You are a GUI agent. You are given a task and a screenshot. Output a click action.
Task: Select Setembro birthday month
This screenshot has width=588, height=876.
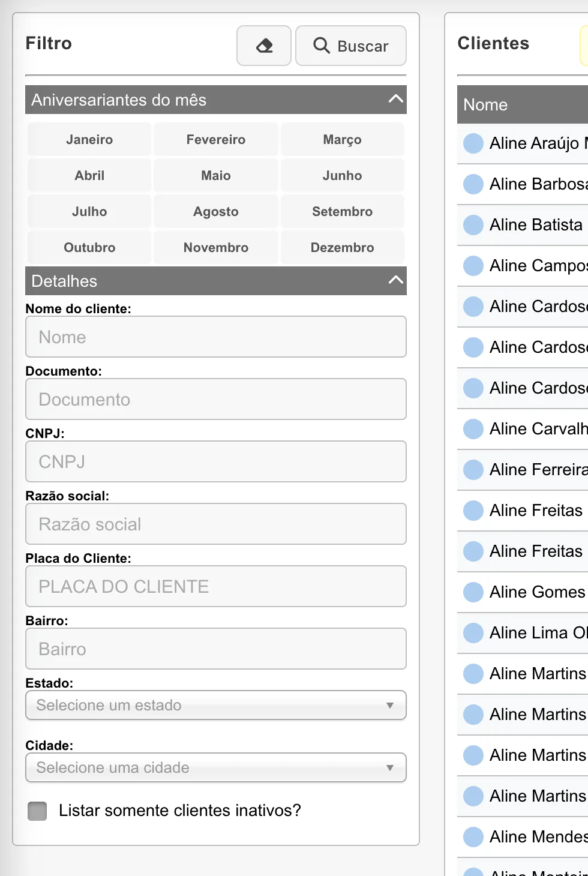343,211
